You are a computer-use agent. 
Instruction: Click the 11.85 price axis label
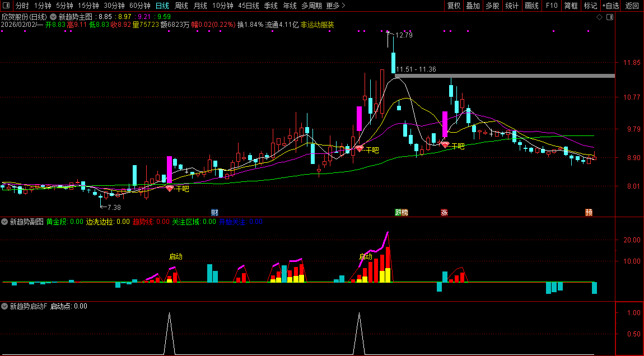631,63
